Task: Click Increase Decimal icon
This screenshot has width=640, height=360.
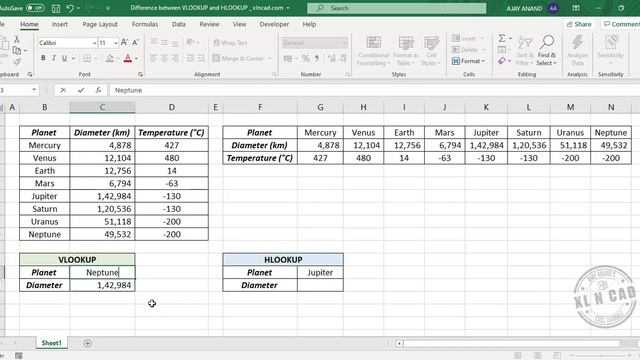Action: coord(331,59)
